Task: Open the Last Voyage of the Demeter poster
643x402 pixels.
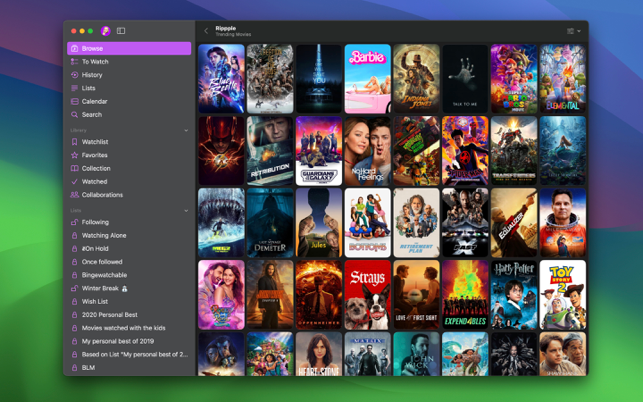Action: [x=270, y=223]
